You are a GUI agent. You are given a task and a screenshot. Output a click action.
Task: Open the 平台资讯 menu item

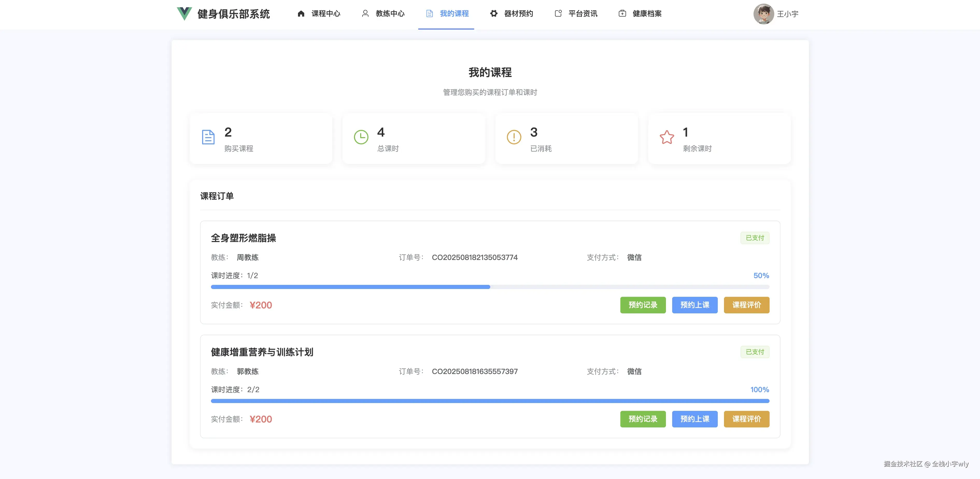(x=583, y=14)
